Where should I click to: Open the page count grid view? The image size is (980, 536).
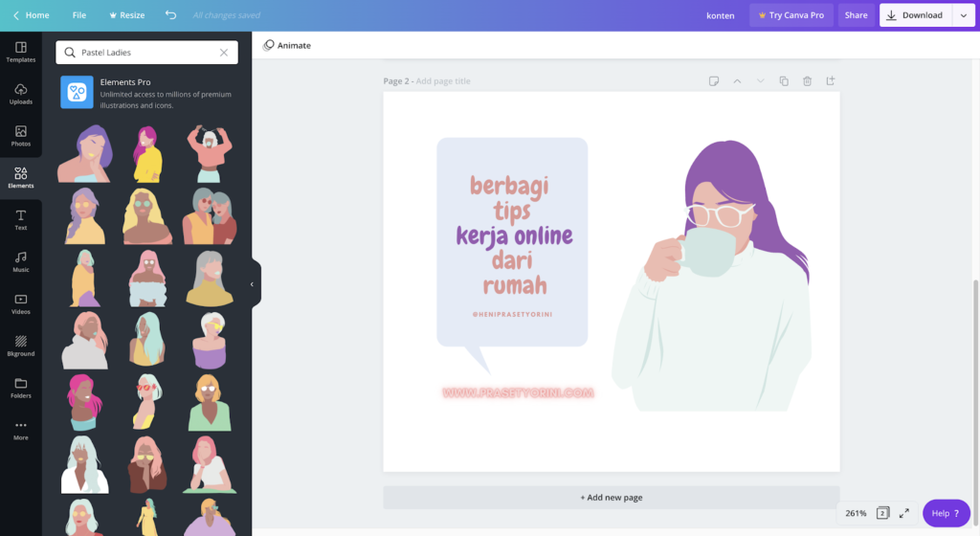(x=882, y=513)
